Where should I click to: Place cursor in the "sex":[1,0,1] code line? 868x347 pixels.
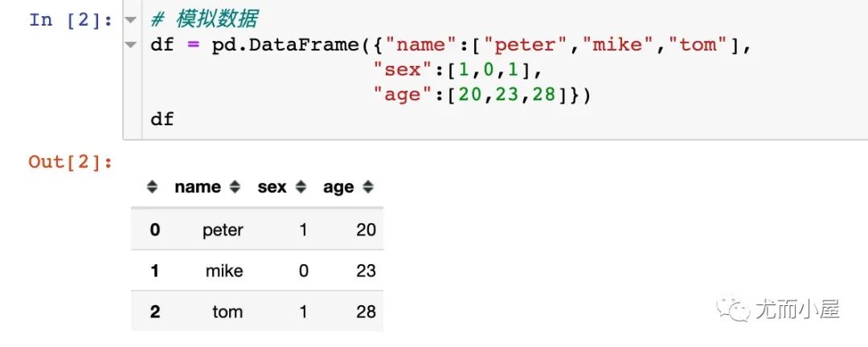457,70
